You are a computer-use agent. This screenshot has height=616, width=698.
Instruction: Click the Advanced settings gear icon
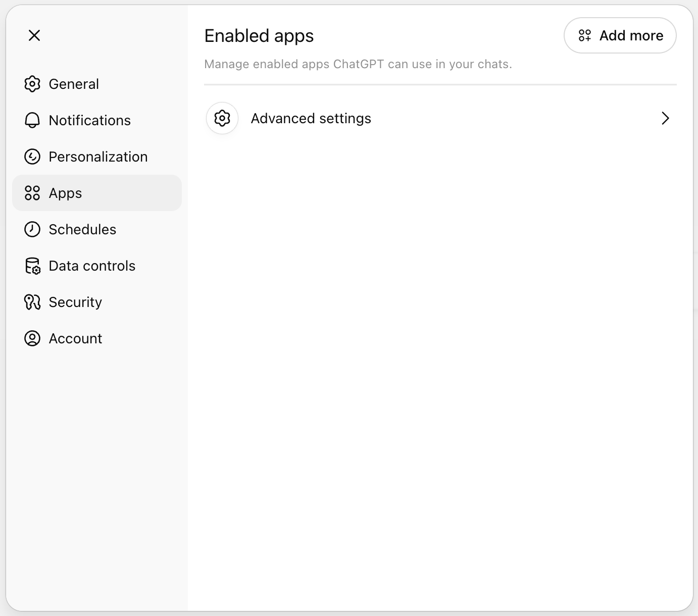point(222,118)
